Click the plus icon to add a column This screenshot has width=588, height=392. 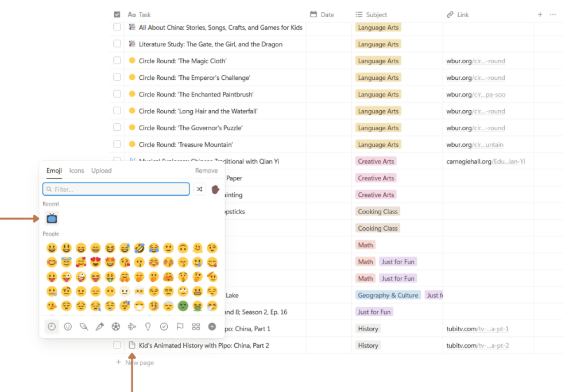coord(540,14)
